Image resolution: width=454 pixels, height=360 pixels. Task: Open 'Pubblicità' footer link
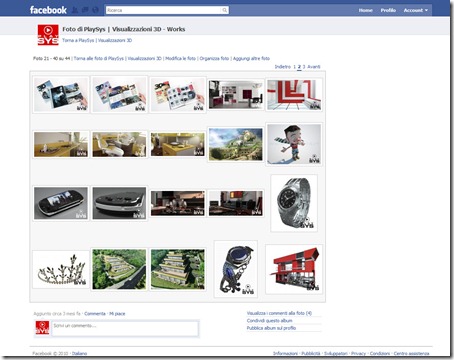pos(311,353)
